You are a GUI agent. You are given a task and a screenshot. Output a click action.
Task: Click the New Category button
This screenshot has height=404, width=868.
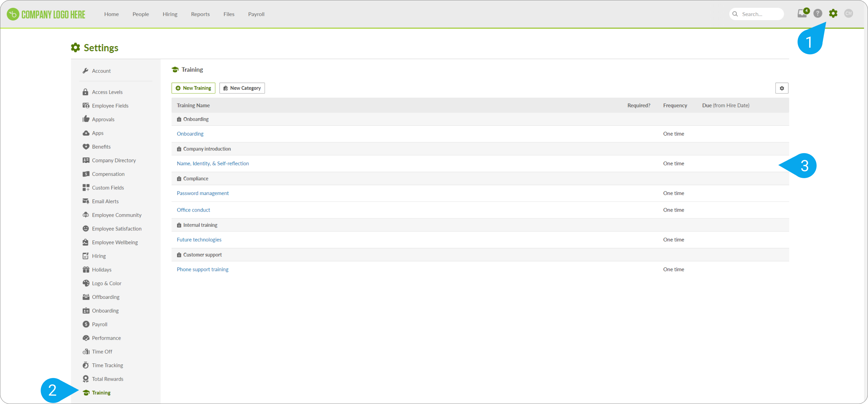pos(242,88)
